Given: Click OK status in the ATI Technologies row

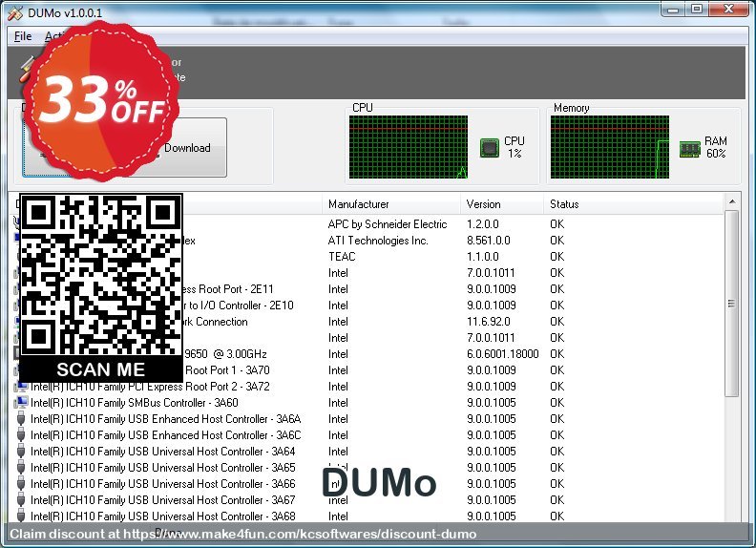Looking at the screenshot, I should [x=556, y=241].
